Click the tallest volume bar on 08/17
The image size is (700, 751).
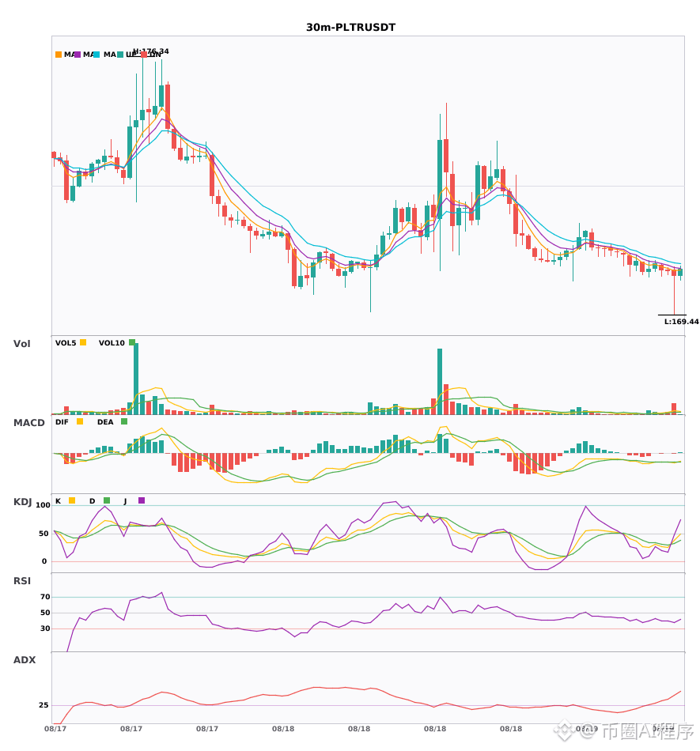pos(136,379)
